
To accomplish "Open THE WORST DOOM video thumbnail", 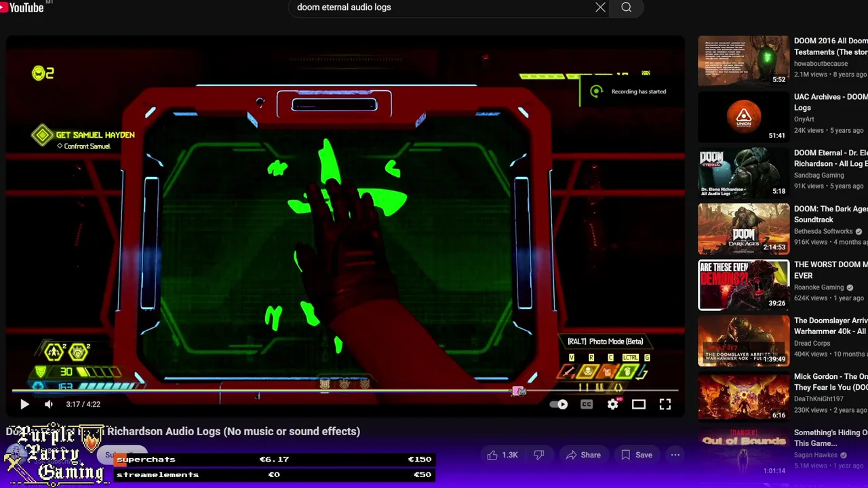I will point(743,285).
